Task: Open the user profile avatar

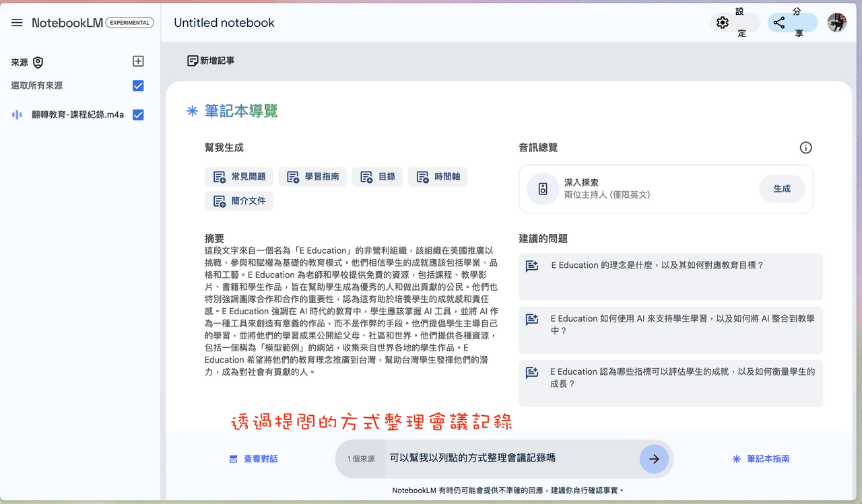Action: click(837, 23)
